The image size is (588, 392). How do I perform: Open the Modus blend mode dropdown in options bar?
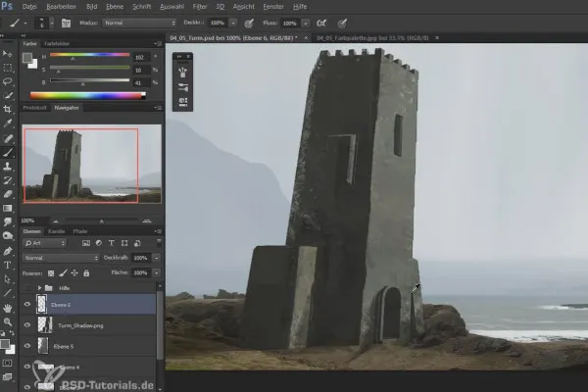pos(138,21)
